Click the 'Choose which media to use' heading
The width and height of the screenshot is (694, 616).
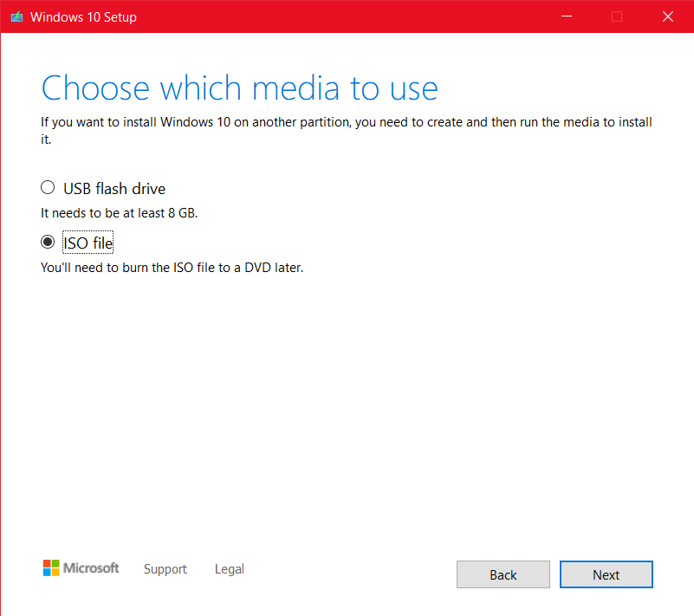(239, 88)
